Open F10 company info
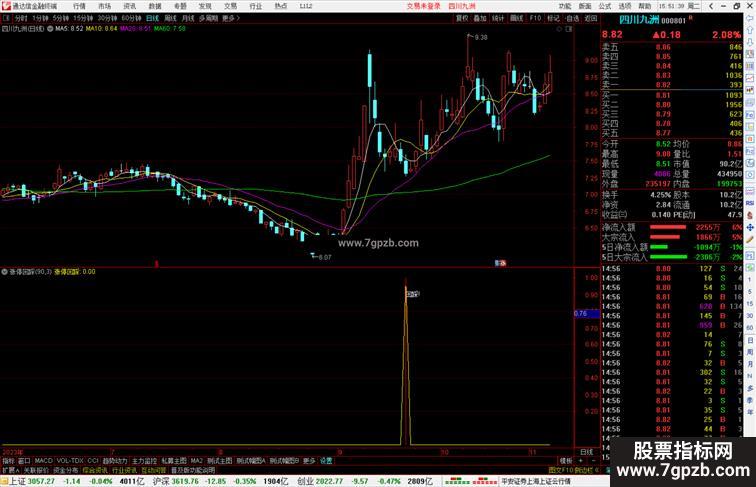 point(535,18)
